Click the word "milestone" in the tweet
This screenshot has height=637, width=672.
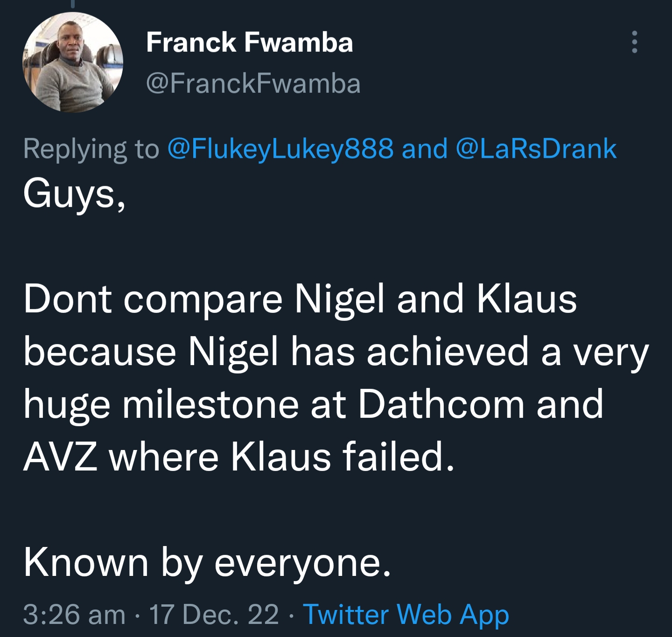pyautogui.click(x=210, y=404)
